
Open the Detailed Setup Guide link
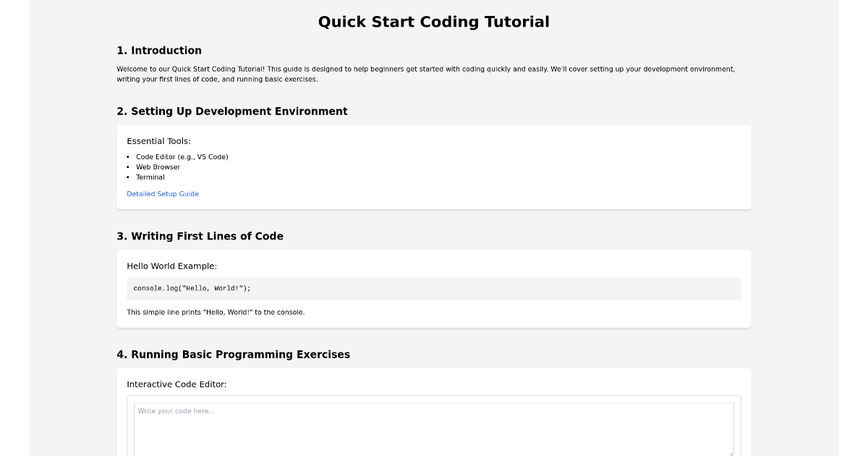pyautogui.click(x=163, y=194)
